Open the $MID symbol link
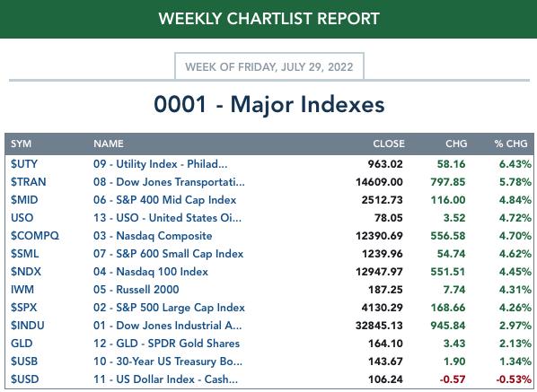Viewport: 537px width, 392px height. (24, 200)
